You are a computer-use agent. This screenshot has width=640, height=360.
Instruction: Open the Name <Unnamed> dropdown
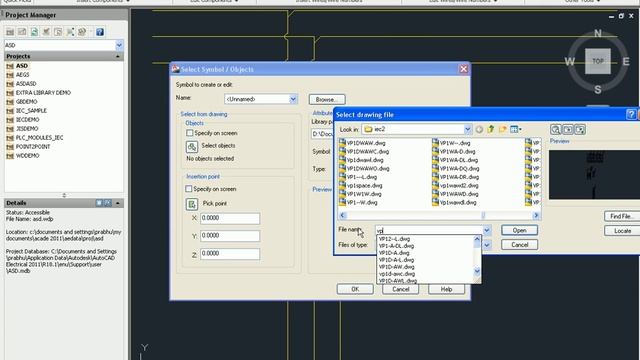293,99
